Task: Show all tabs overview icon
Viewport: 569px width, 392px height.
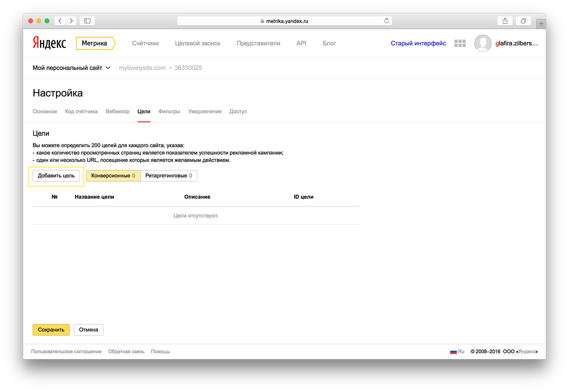Action: (x=523, y=21)
